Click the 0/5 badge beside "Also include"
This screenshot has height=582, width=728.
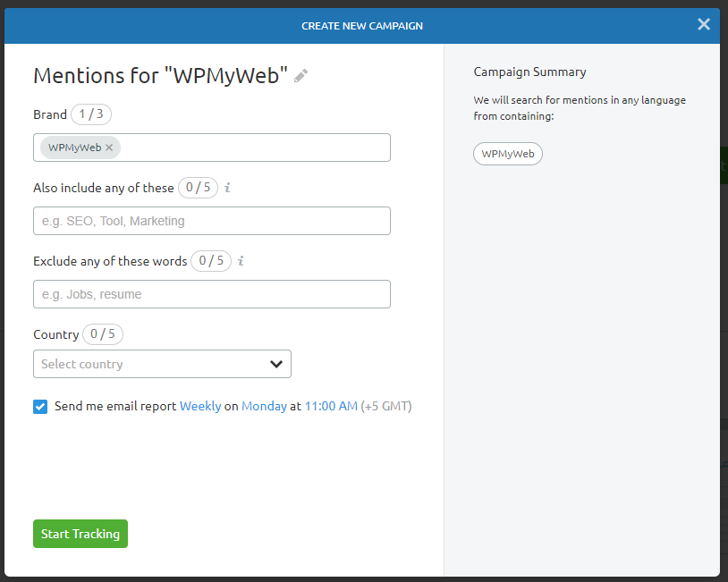tap(198, 188)
